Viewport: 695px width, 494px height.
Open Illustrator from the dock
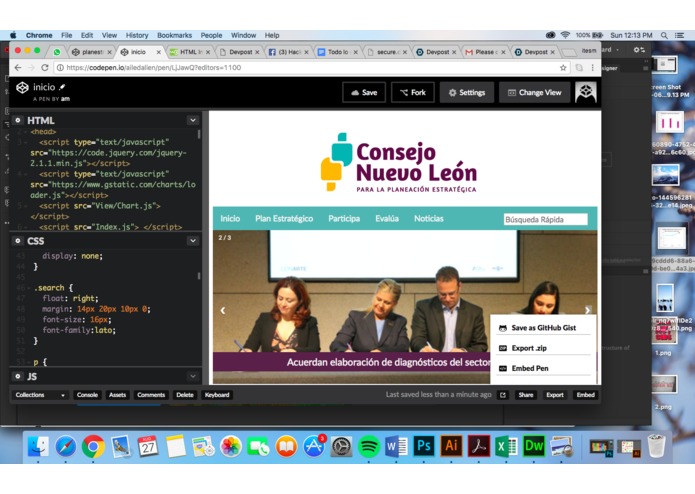tap(451, 446)
